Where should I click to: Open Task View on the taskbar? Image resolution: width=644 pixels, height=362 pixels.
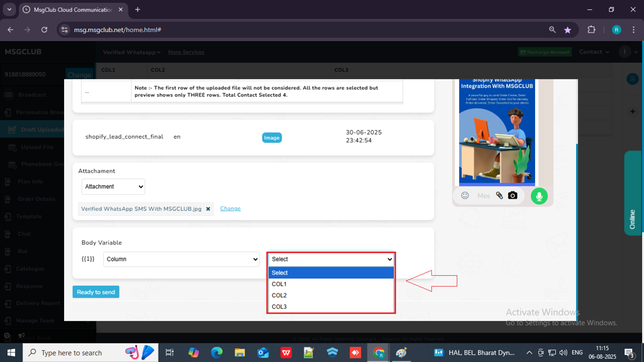169,353
